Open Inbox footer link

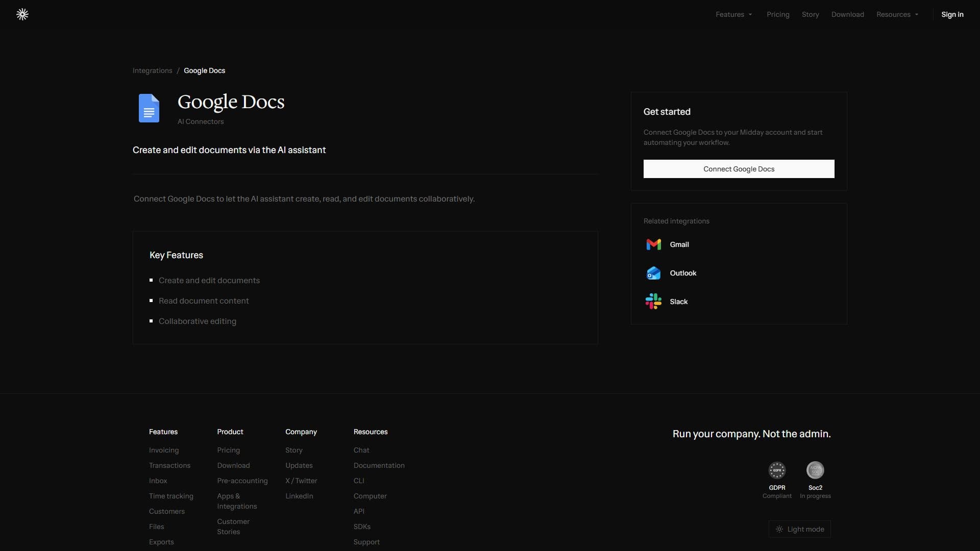[158, 481]
